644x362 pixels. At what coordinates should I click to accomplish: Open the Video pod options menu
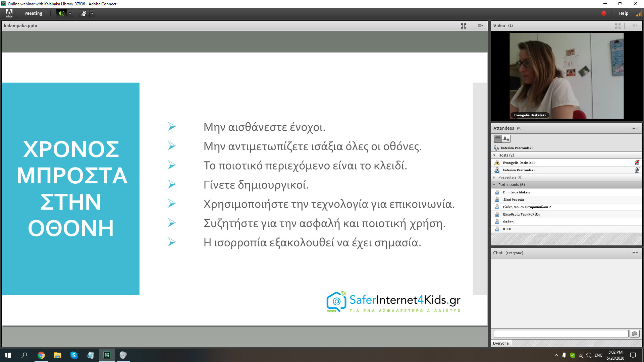(x=635, y=26)
